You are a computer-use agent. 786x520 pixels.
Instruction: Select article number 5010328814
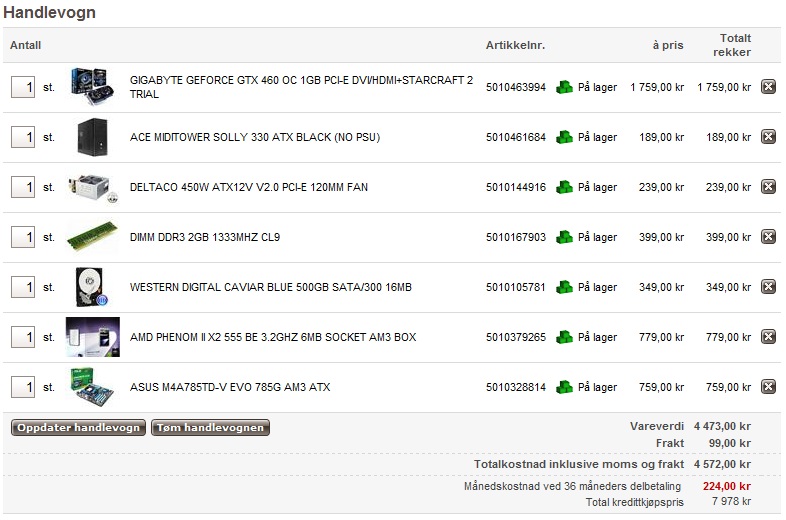pyautogui.click(x=515, y=387)
